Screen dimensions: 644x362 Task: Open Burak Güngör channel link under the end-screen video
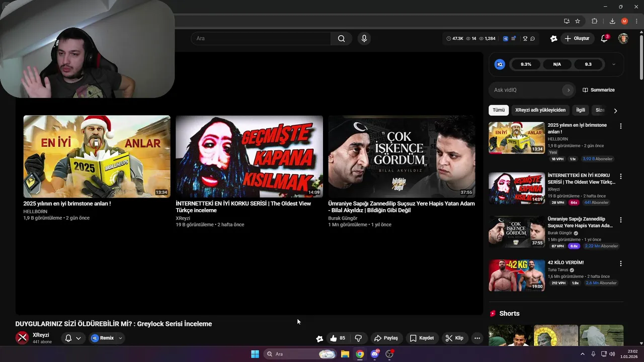pyautogui.click(x=343, y=218)
